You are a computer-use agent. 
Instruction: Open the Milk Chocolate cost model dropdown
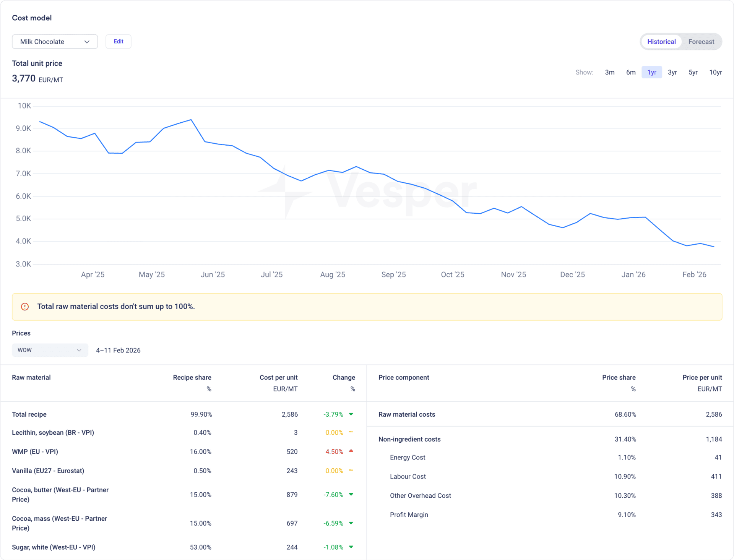[55, 42]
